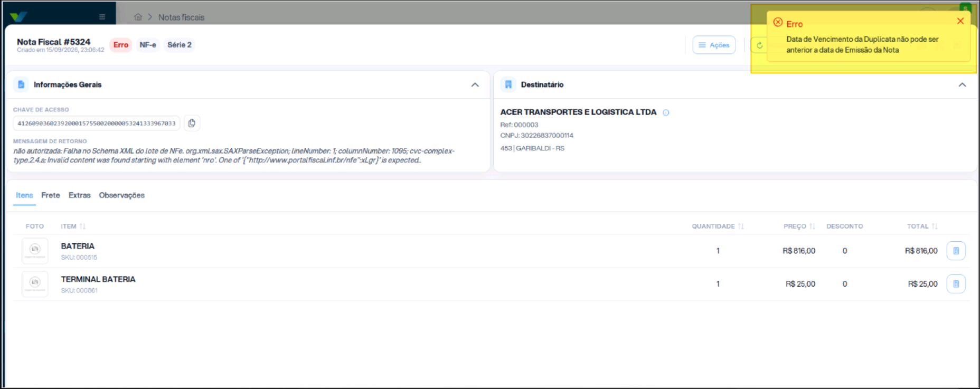Open details icon for the TERMINAL BATERIA row
980x389 pixels.
(x=956, y=284)
